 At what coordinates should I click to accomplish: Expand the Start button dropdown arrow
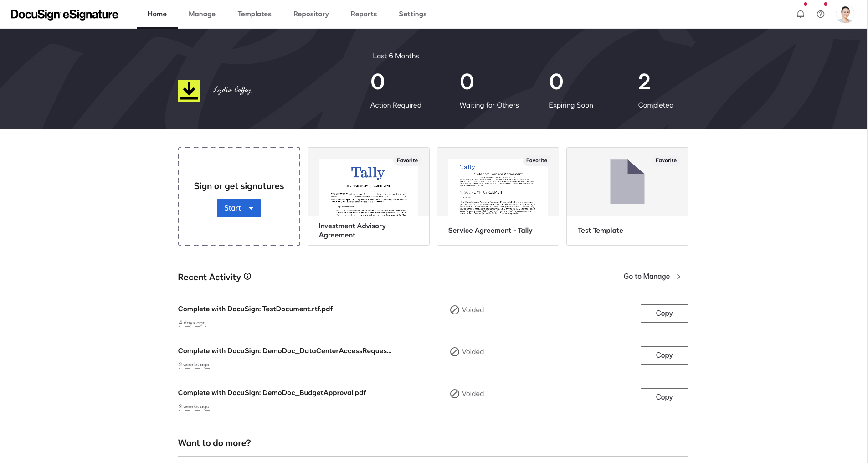251,208
